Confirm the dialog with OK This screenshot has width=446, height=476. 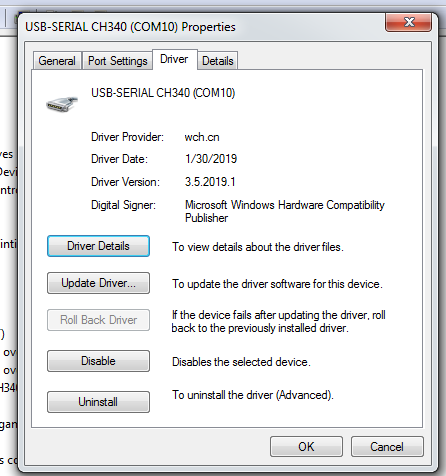(x=306, y=447)
